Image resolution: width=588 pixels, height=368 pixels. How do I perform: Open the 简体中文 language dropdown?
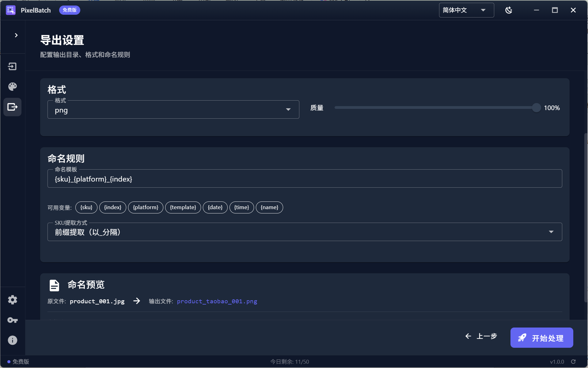(466, 10)
